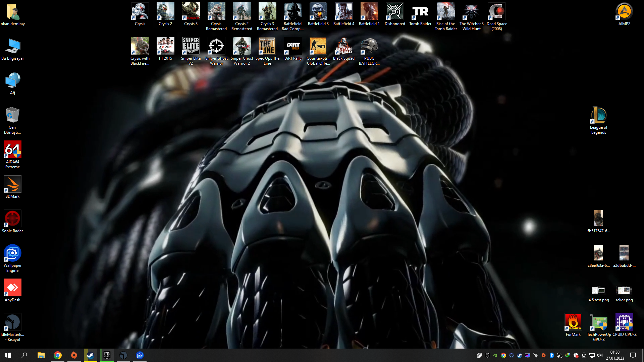644x362 pixels.
Task: Open Epic Games Launcher from the taskbar
Action: (x=107, y=355)
